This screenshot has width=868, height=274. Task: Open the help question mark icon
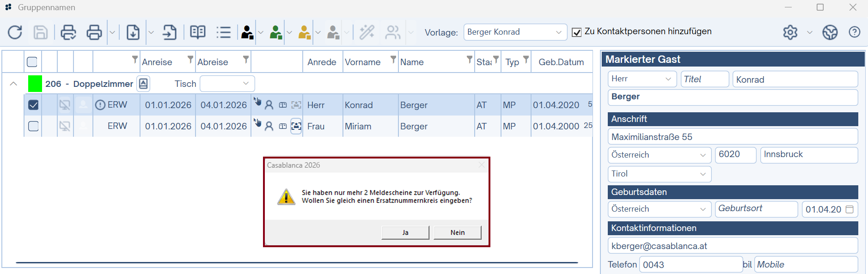855,32
